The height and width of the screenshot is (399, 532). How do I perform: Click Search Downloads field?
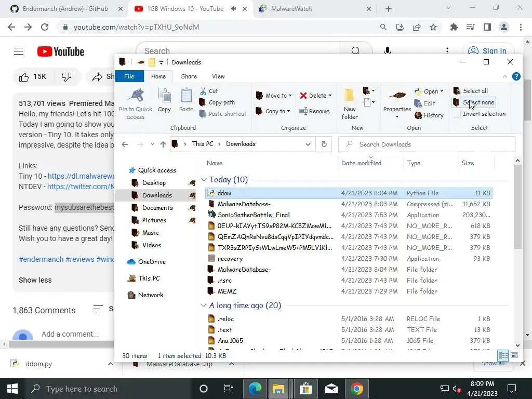427,144
